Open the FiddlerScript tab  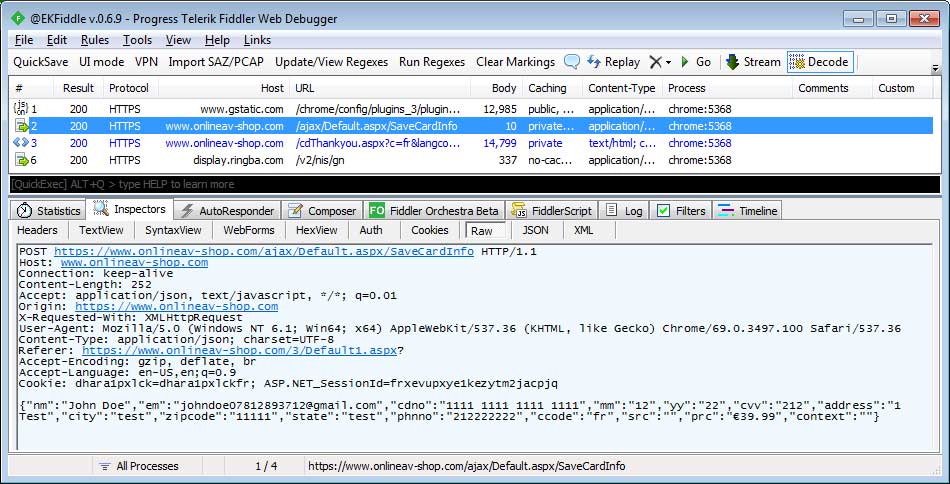coord(551,211)
